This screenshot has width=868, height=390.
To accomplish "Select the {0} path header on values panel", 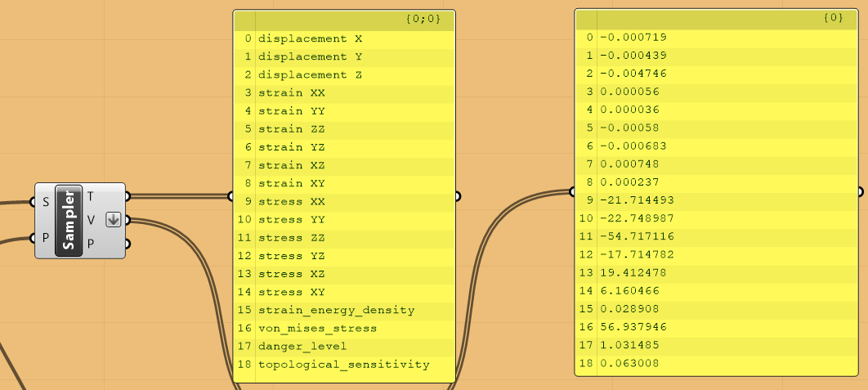I will 834,17.
